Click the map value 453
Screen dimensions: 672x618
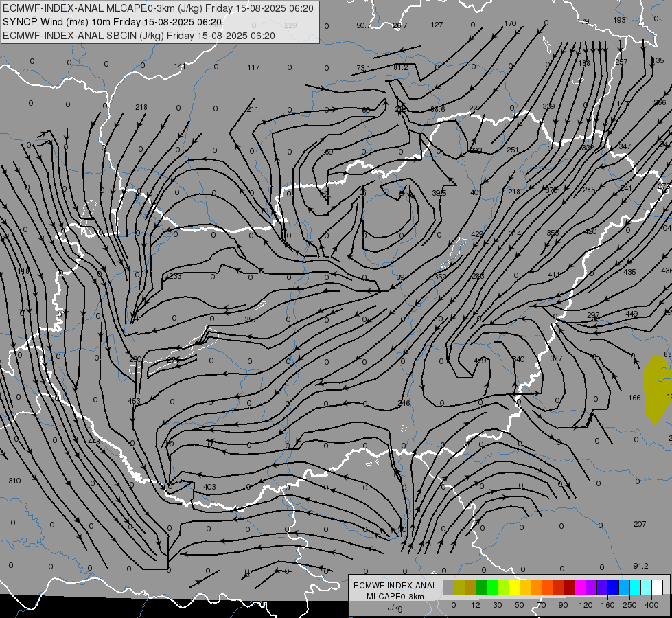pos(134,401)
